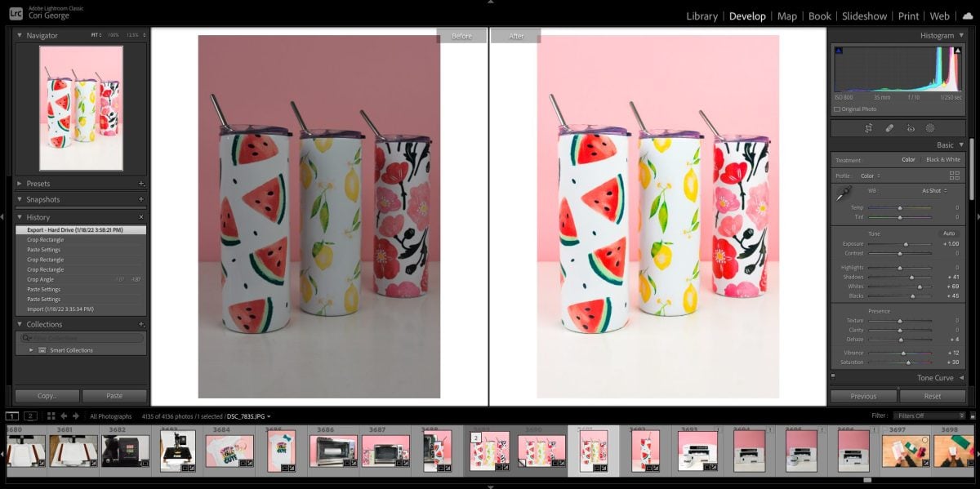Screen dimensions: 980x489
Task: Click the plus icon beside Presets
Action: tap(141, 184)
